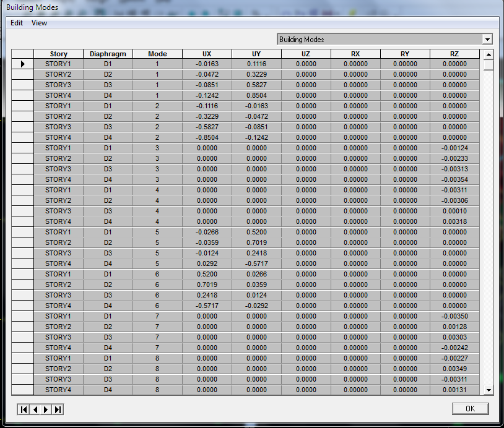Click UX cell value -0.0163

point(207,64)
